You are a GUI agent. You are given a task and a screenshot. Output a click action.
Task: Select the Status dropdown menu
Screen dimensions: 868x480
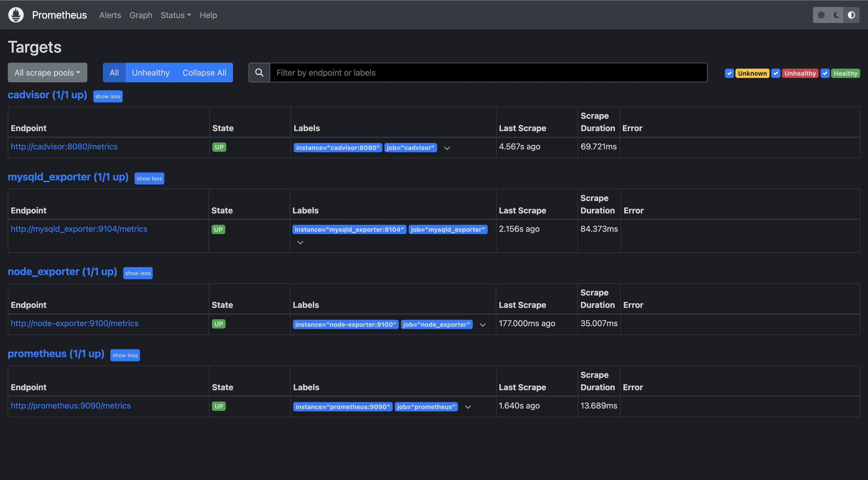click(x=175, y=15)
